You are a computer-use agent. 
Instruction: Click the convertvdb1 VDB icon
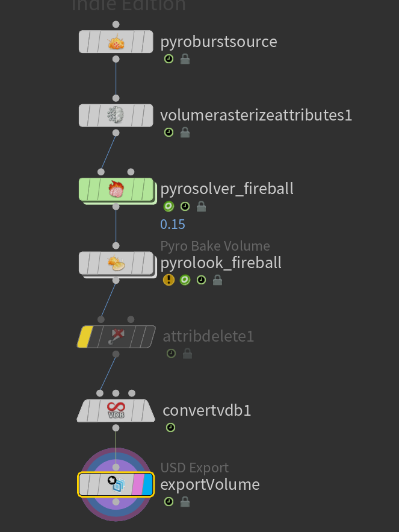click(x=116, y=410)
